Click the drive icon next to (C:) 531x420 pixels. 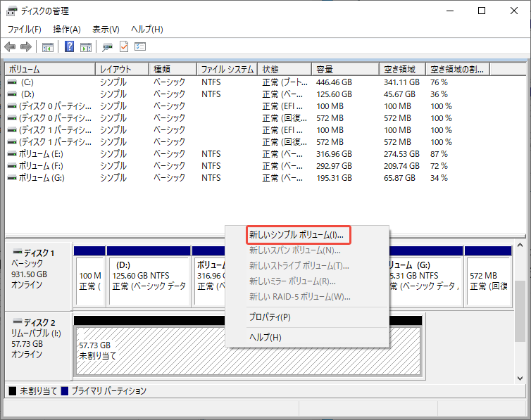(12, 82)
